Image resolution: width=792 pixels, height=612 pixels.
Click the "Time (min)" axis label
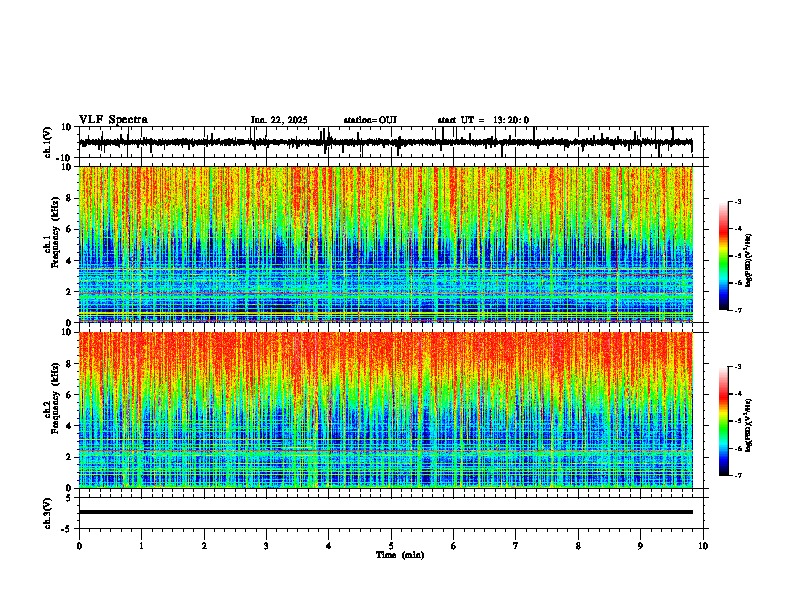click(x=400, y=555)
